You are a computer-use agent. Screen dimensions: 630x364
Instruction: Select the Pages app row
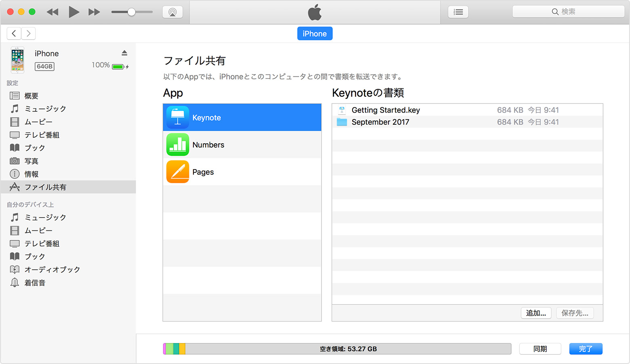coord(242,172)
